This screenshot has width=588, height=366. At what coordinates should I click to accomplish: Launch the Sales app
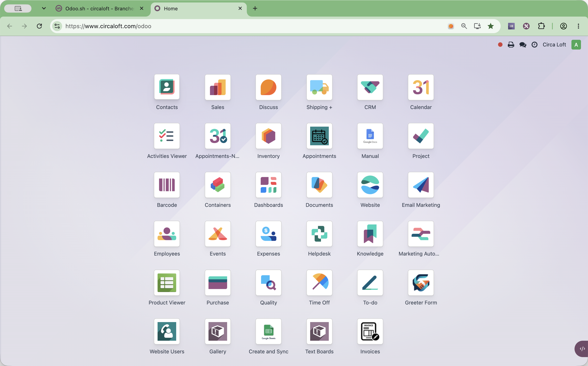218,87
